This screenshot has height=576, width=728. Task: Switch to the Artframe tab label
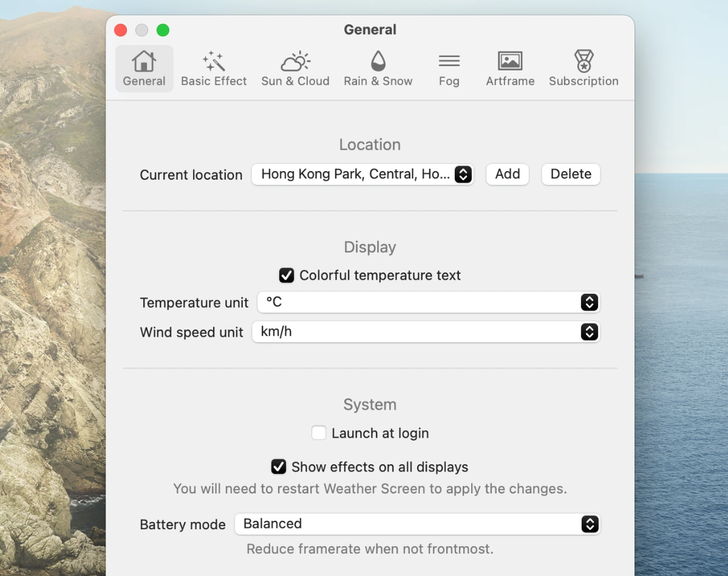coord(510,81)
